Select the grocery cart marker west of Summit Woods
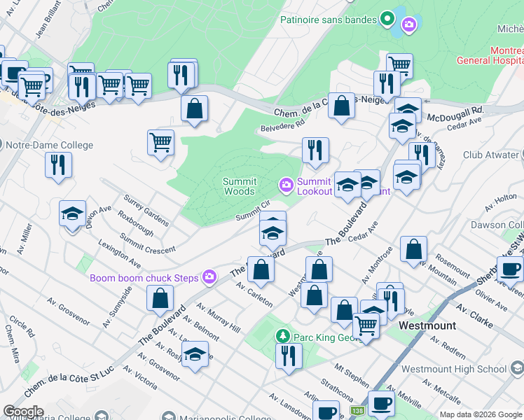 (x=160, y=143)
